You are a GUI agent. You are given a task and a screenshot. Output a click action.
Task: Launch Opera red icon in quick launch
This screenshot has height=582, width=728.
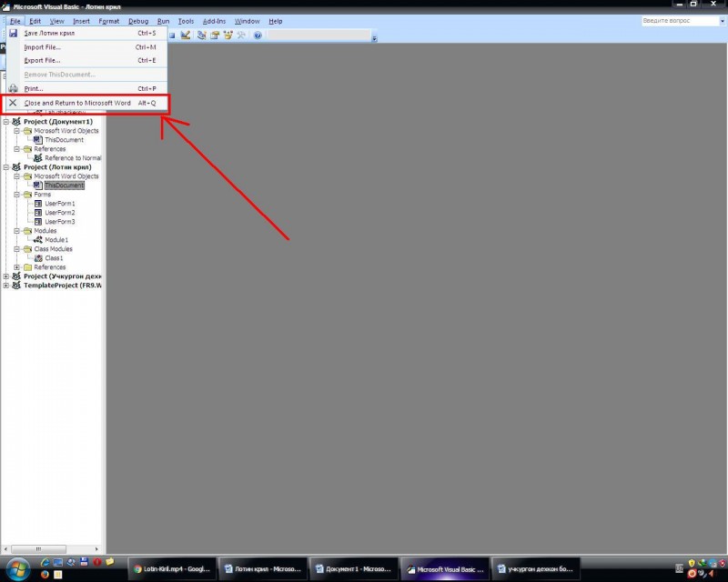(96, 562)
